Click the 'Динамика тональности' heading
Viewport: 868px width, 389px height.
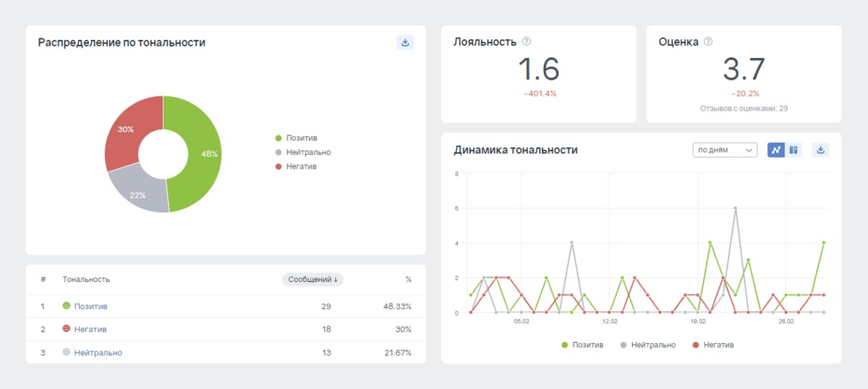pos(516,150)
